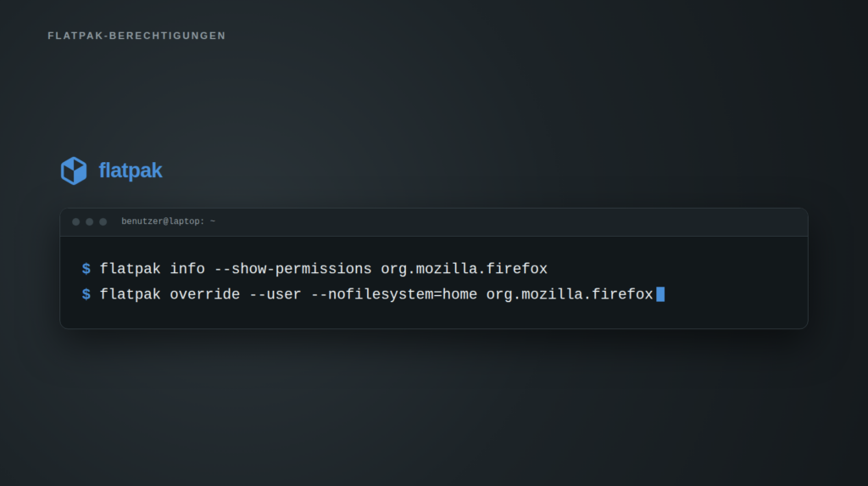Click flatpak at start of second command
The height and width of the screenshot is (486, 868).
pos(130,294)
